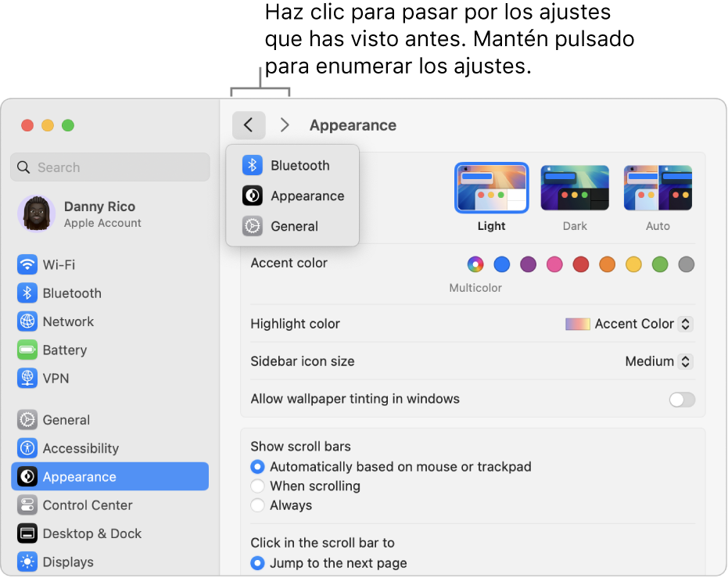Image resolution: width=728 pixels, height=578 pixels.
Task: Open Accessibility label in the sidebar
Action: click(x=81, y=448)
